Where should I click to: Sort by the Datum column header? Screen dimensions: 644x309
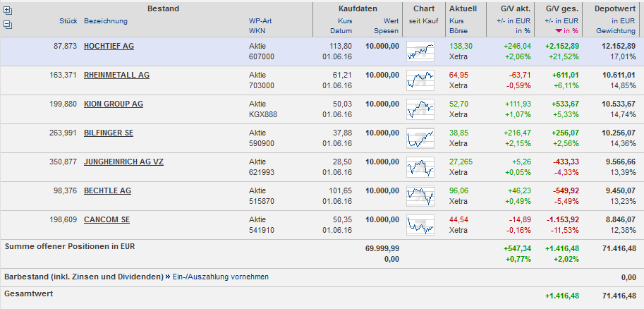coord(342,31)
